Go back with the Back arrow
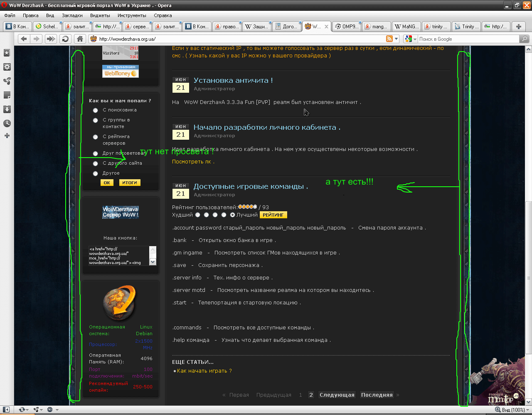The width and height of the screenshot is (532, 415). pyautogui.click(x=24, y=39)
